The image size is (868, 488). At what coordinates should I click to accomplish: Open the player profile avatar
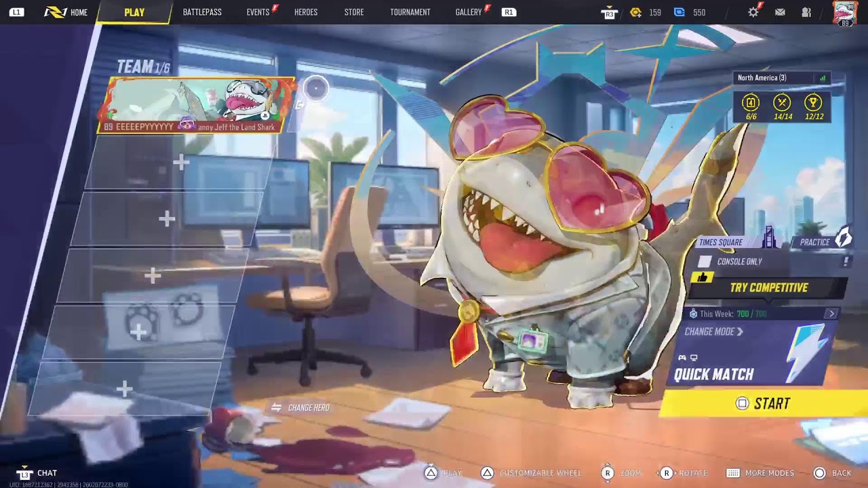pyautogui.click(x=844, y=14)
